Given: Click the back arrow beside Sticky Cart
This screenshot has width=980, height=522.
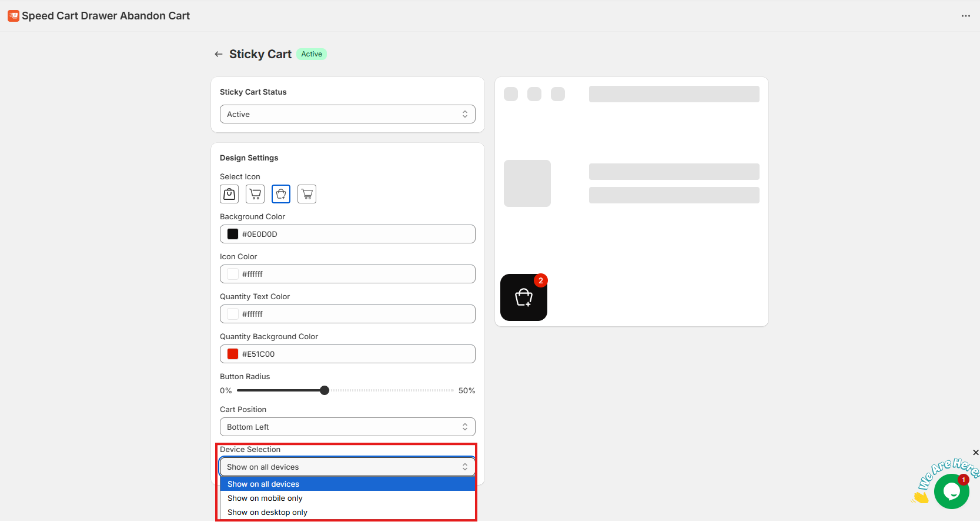Looking at the screenshot, I should 219,54.
